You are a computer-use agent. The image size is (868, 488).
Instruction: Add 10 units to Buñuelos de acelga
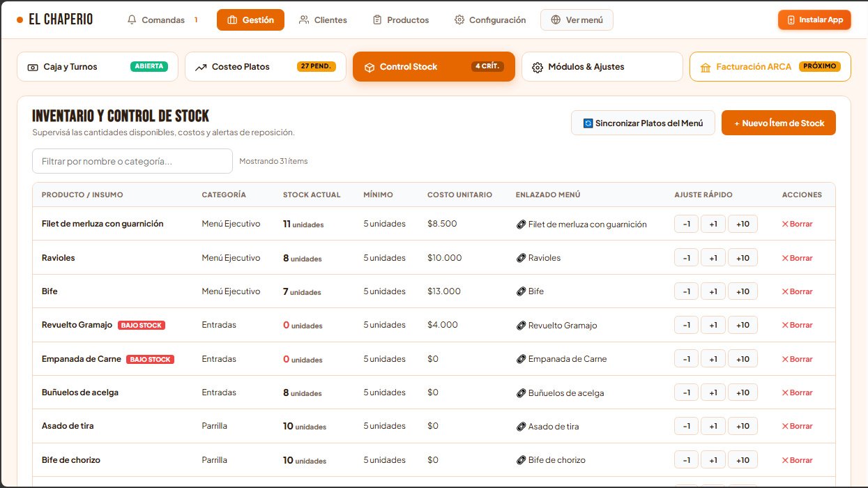[x=743, y=392]
